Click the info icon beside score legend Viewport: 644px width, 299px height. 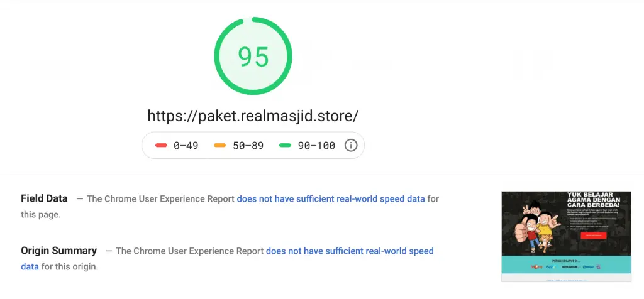[351, 145]
